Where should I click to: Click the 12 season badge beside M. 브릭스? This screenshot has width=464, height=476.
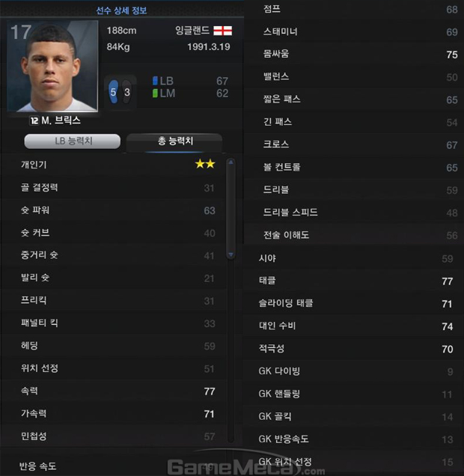click(x=34, y=120)
